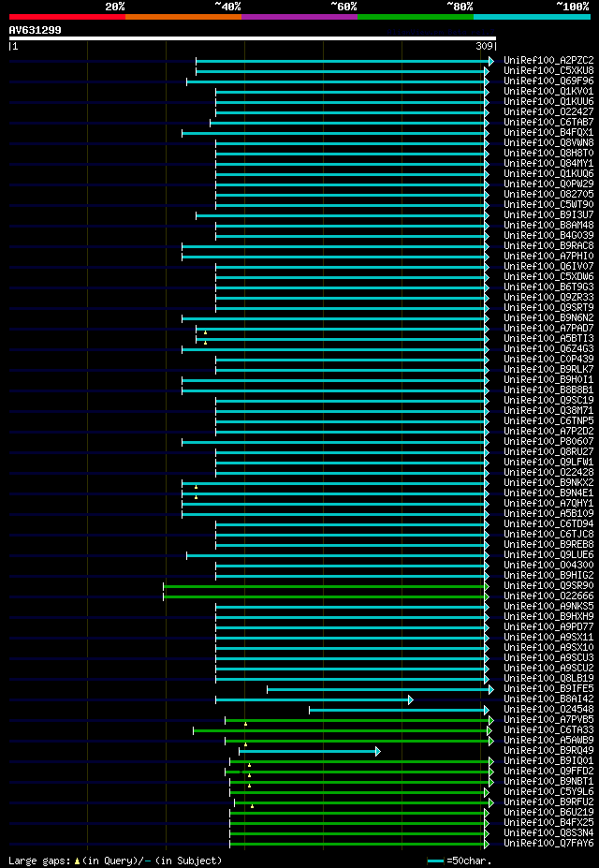Click the green ~80% identity legend segment

click(416, 17)
